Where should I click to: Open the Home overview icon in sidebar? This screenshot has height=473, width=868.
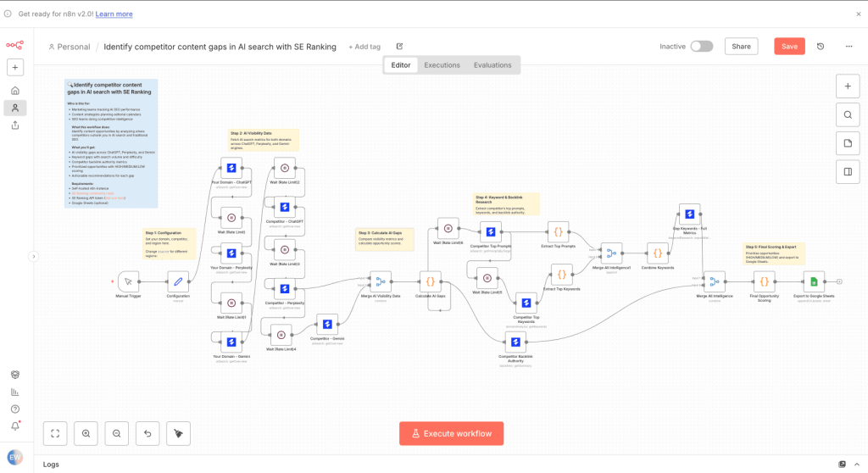(x=15, y=91)
